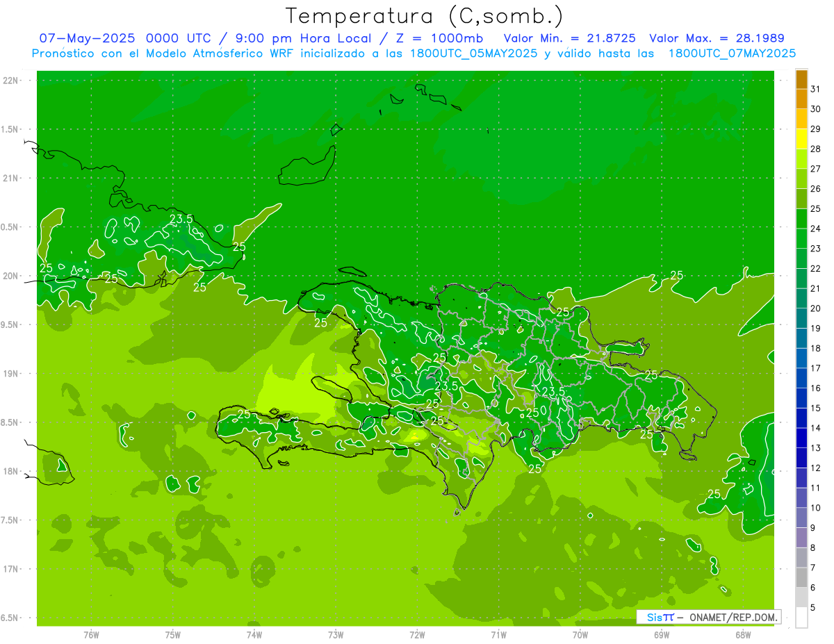
Task: Click the "30" label on the color scale
Action: click(x=815, y=108)
